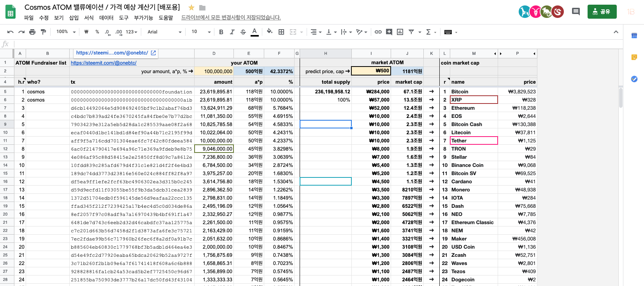
Task: Toggle strikethrough formatting
Action: click(x=243, y=32)
